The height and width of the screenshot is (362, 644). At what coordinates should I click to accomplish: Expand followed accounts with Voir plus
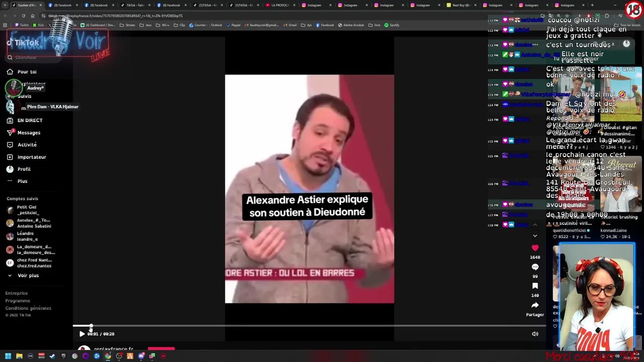click(x=24, y=276)
